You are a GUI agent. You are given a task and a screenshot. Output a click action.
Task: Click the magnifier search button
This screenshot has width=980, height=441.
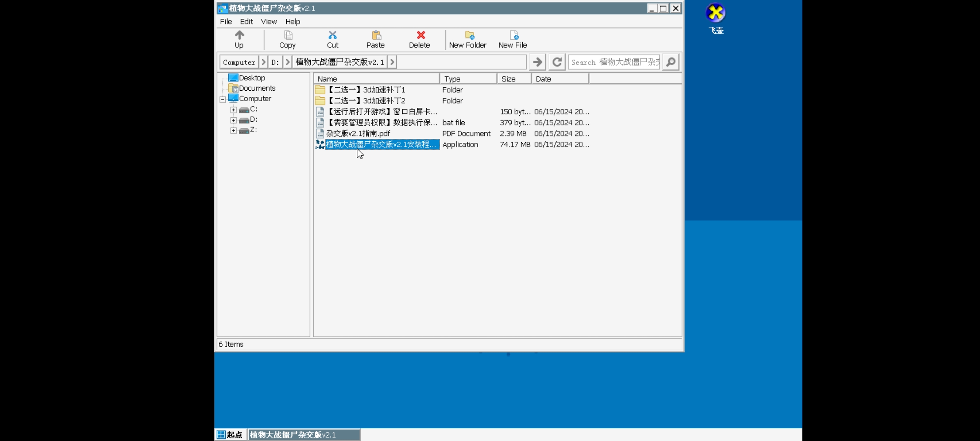point(670,62)
